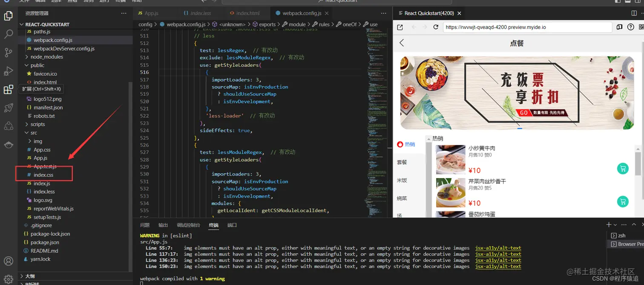Open index.less in the explorer

click(75, 192)
